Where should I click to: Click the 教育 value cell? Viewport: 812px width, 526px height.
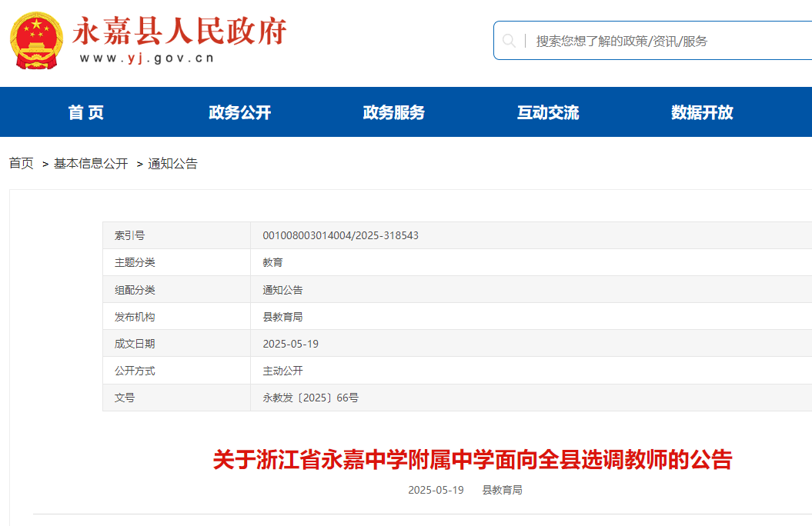[x=531, y=262]
